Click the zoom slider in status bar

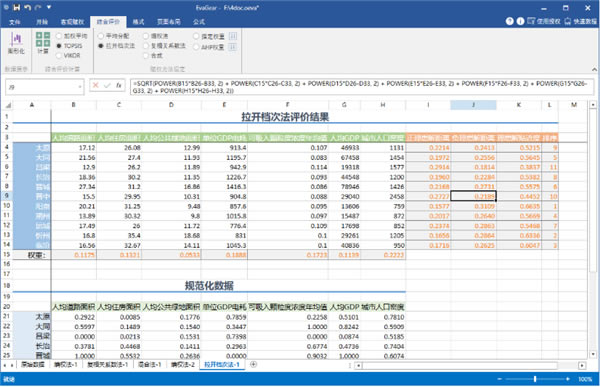(x=535, y=379)
